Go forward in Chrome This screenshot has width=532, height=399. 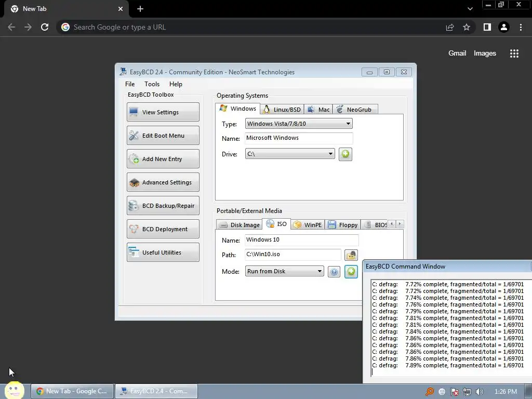pyautogui.click(x=28, y=27)
